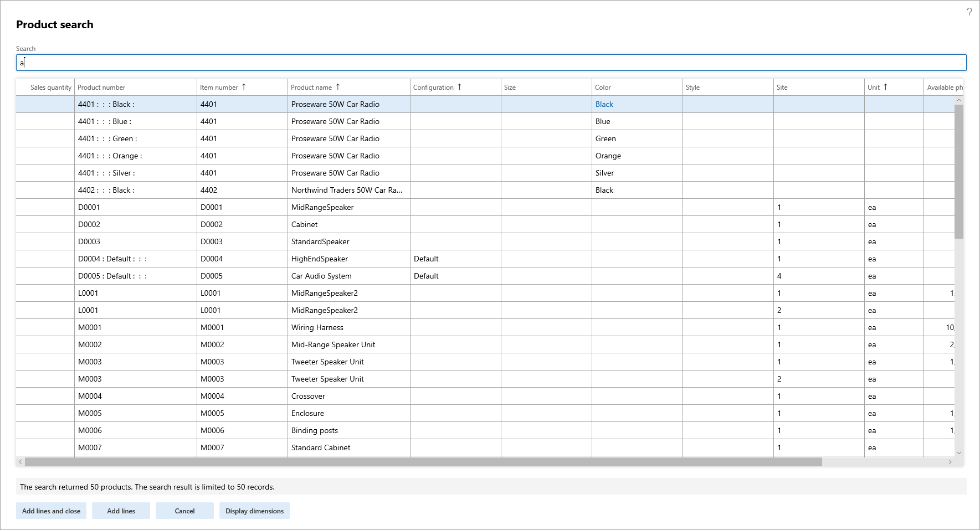This screenshot has height=530, width=980.
Task: Click the sort arrow on Item number column
Action: 243,87
